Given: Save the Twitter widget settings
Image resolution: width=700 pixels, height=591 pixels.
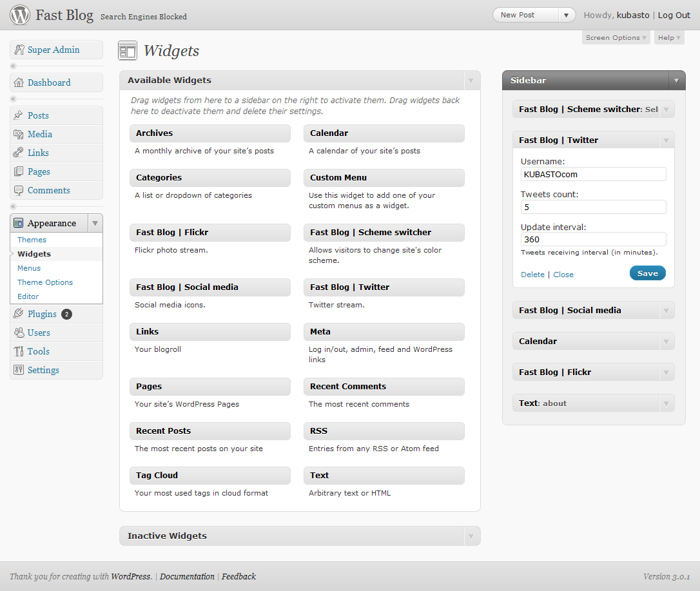Looking at the screenshot, I should 647,273.
